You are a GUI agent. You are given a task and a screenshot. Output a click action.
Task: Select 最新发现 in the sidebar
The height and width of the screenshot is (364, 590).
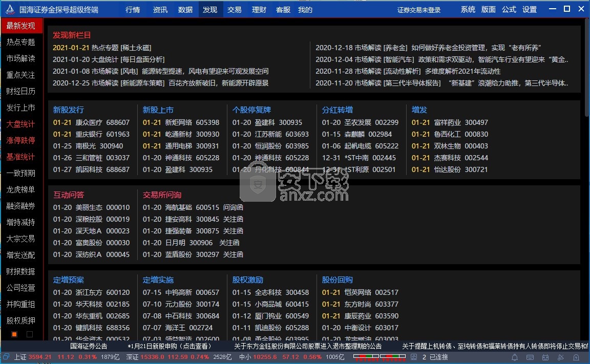point(21,26)
